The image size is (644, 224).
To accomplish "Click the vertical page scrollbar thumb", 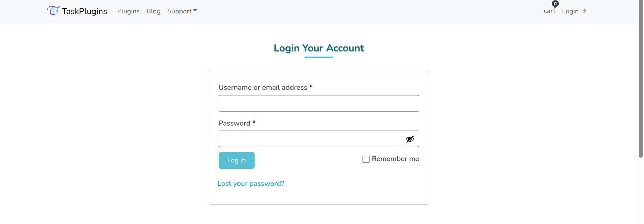I will click(x=641, y=79).
